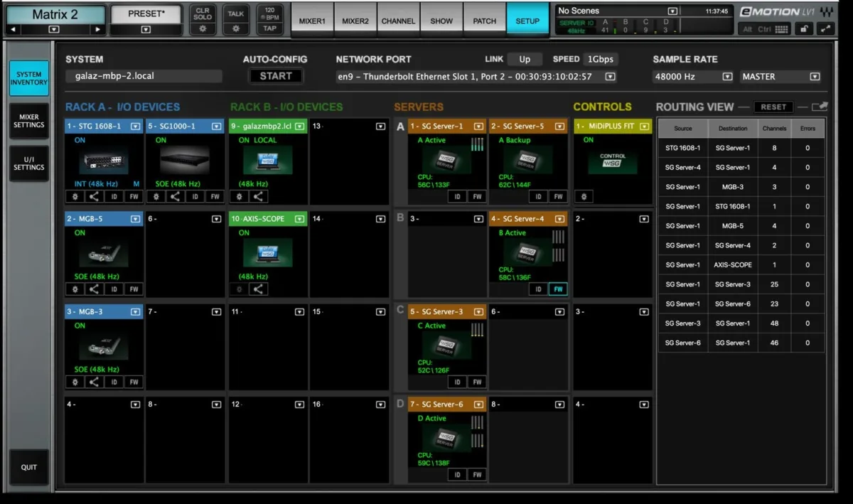
Task: Toggle ID on SG Server-1
Action: (x=458, y=196)
